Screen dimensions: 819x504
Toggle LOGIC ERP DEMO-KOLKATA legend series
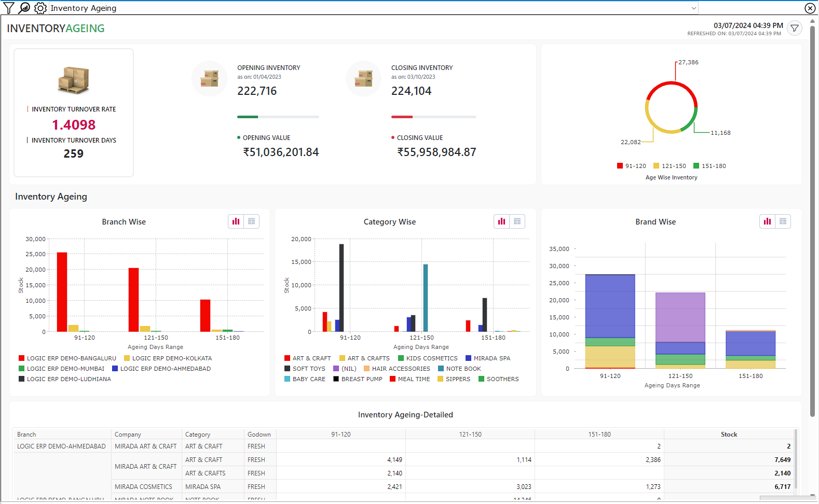pyautogui.click(x=171, y=358)
